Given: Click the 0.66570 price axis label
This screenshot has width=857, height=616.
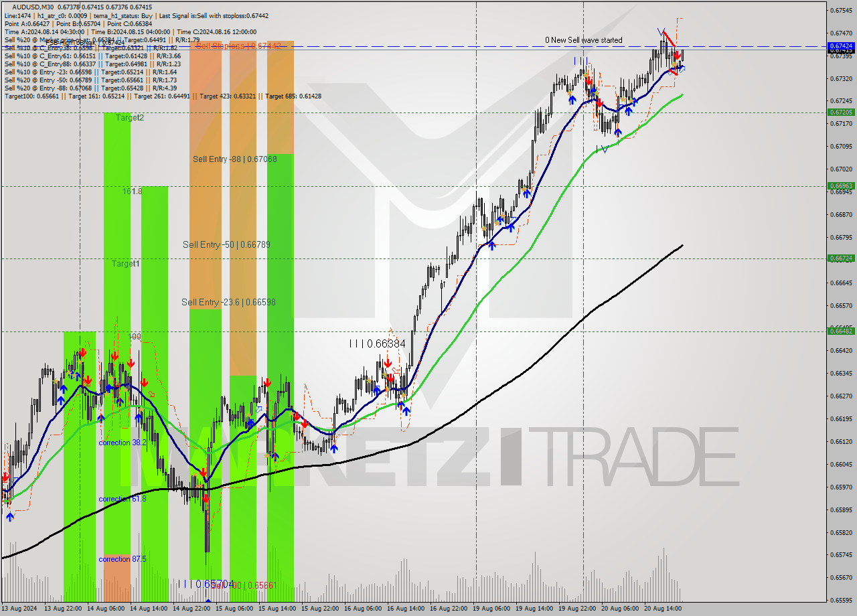Looking at the screenshot, I should (841, 305).
